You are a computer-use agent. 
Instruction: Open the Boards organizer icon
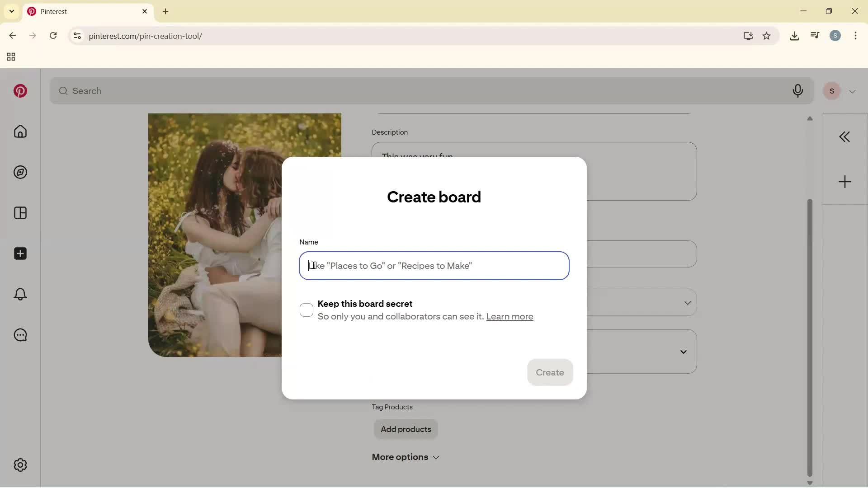coord(20,213)
